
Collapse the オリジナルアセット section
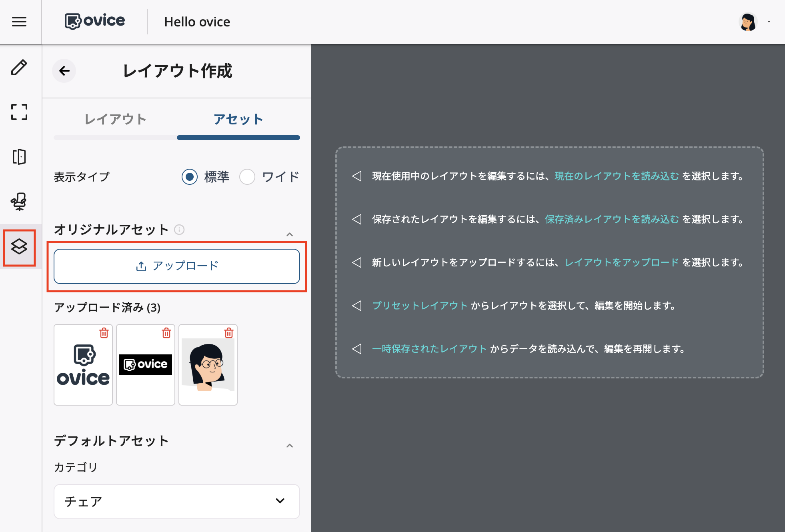(290, 234)
